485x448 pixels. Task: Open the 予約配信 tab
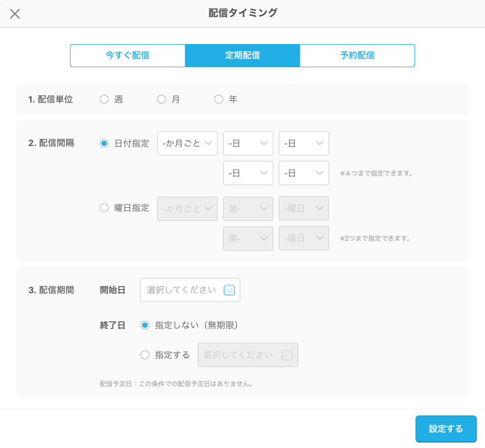(357, 56)
